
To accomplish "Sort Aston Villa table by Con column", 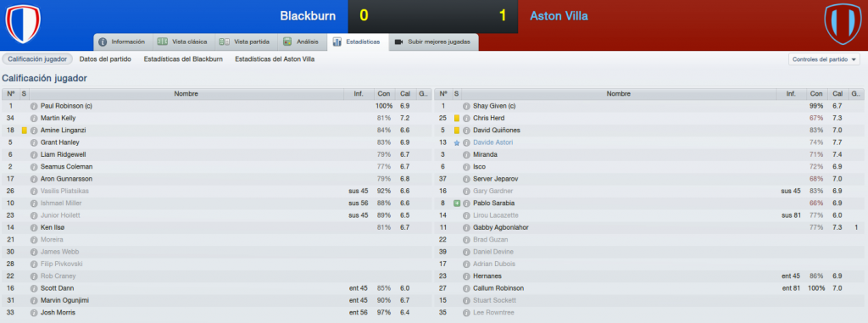I will coord(815,93).
